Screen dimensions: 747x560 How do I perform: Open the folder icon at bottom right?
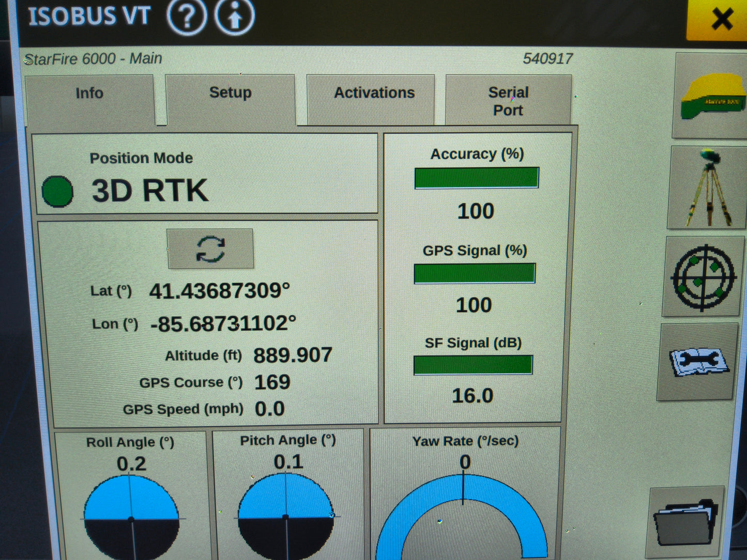pos(687,522)
